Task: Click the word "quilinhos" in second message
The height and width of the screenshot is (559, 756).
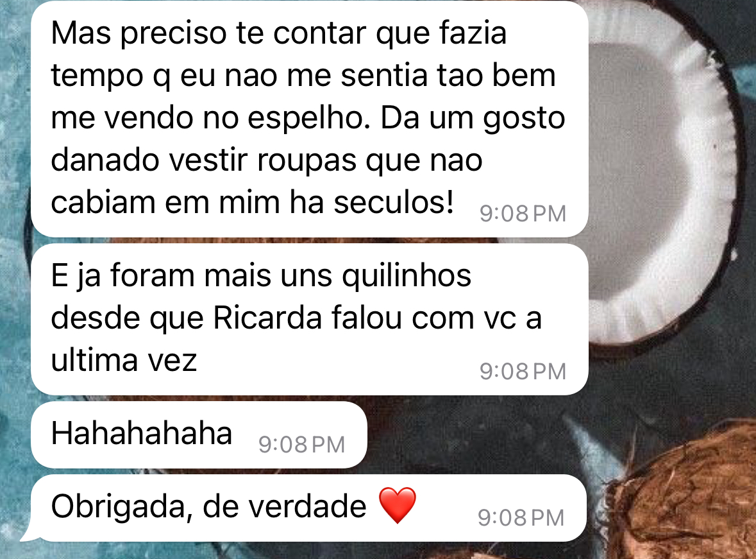Action: 407,276
